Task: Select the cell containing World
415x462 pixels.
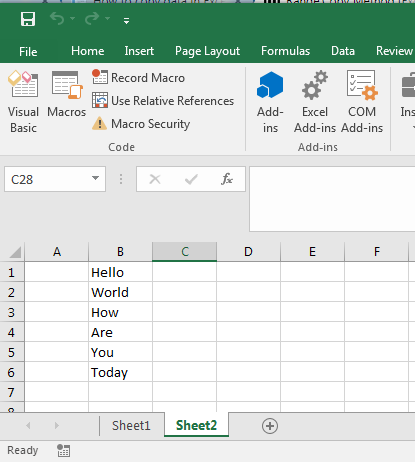Action: click(x=120, y=292)
